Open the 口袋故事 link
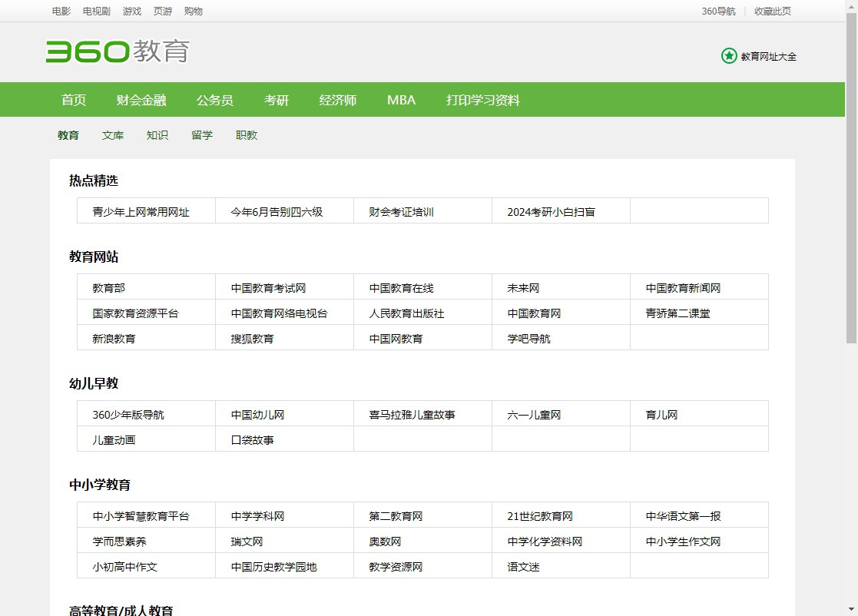858x616 pixels. click(252, 440)
